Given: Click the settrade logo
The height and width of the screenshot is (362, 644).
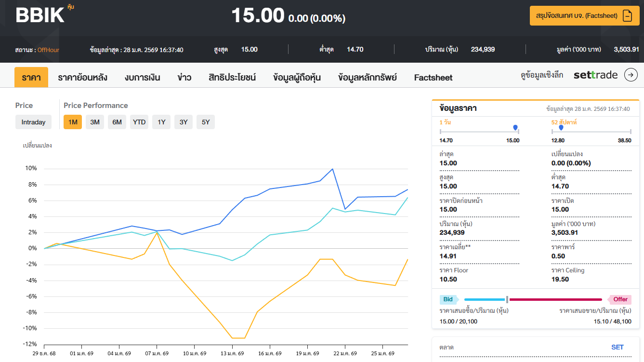Looking at the screenshot, I should 595,75.
